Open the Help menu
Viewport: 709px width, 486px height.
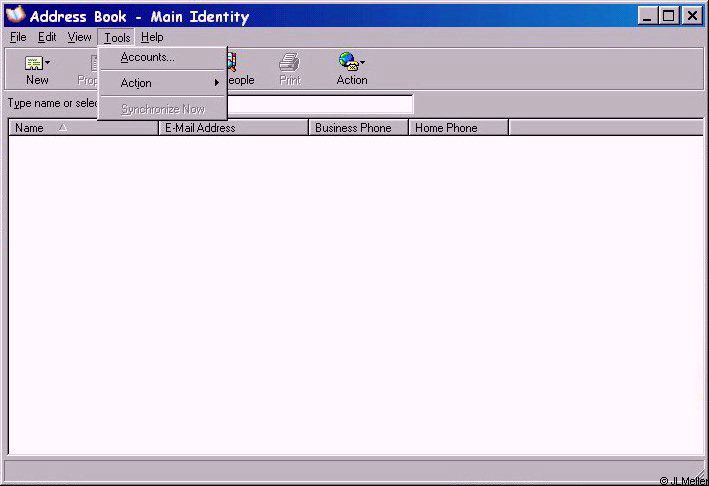pos(152,37)
